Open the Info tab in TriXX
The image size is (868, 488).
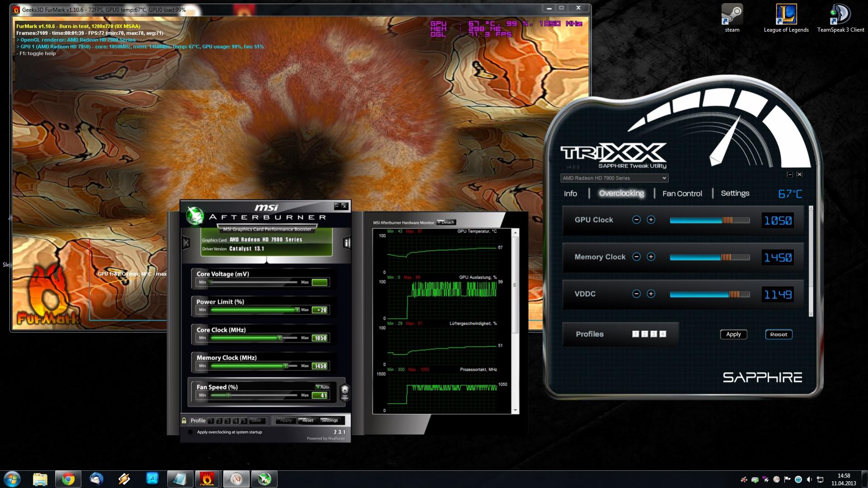(570, 194)
